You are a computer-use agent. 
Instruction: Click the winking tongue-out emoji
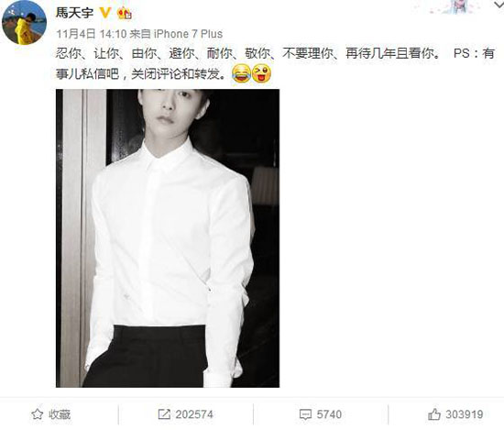click(262, 73)
